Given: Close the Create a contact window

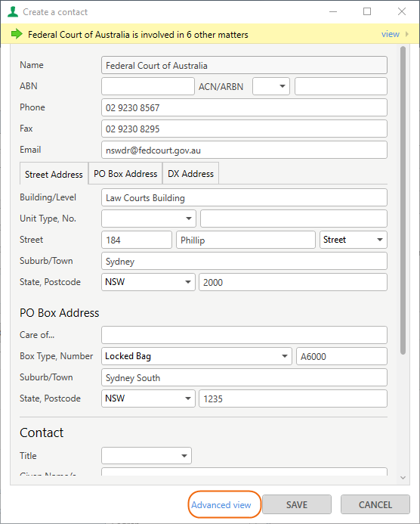Looking at the screenshot, I should [402, 11].
